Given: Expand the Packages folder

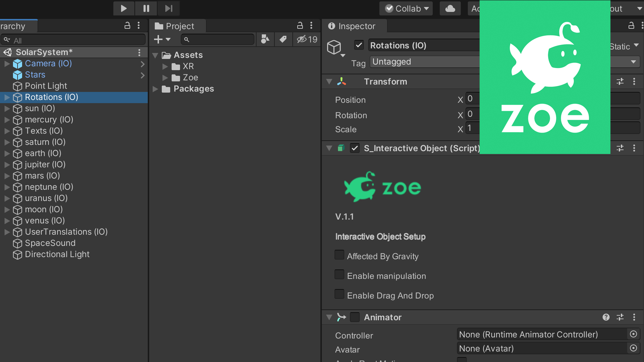Looking at the screenshot, I should pyautogui.click(x=155, y=89).
